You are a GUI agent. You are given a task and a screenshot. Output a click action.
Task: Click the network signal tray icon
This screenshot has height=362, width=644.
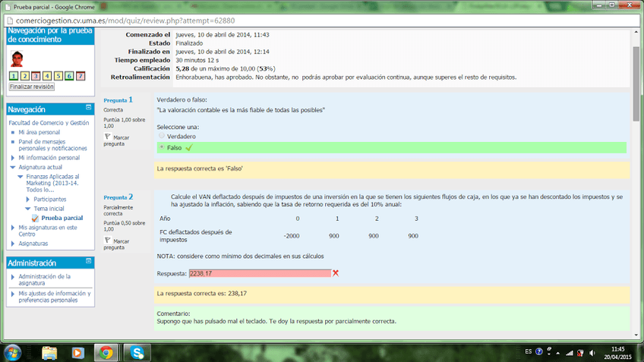[x=570, y=353]
